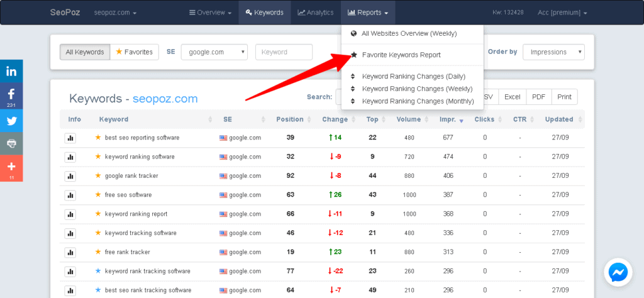Click the SeoPoz brand logo link

[x=65, y=13]
